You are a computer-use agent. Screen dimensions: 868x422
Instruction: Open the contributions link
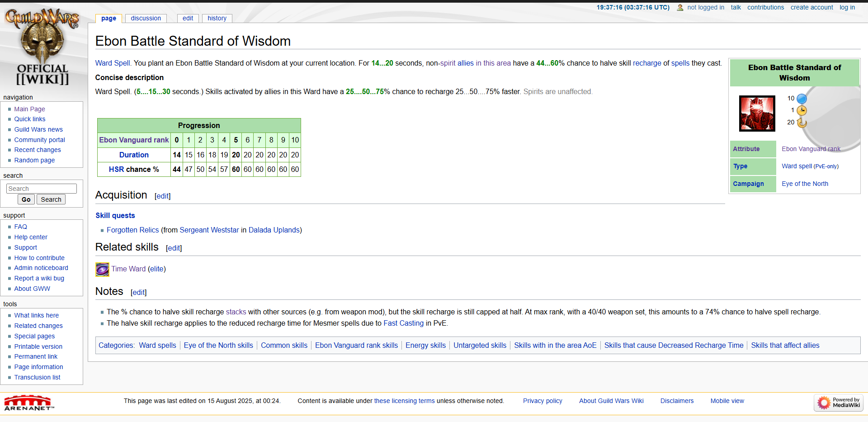click(x=765, y=8)
